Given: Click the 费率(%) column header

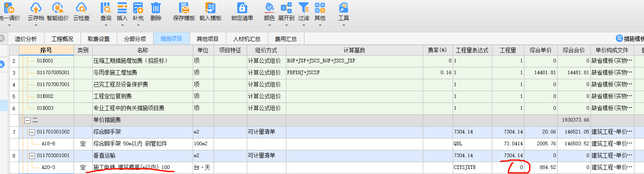Looking at the screenshot, I should (438, 50).
